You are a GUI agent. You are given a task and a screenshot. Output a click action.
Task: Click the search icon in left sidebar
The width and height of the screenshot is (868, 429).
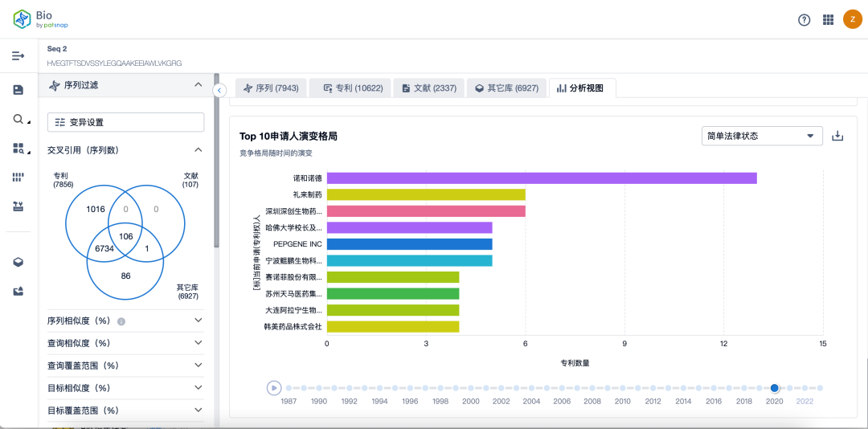click(18, 119)
